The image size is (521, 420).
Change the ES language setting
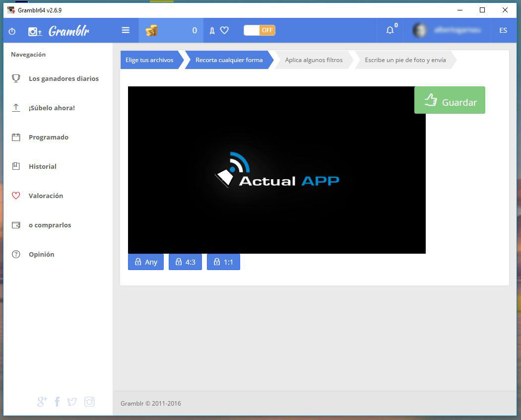click(503, 30)
